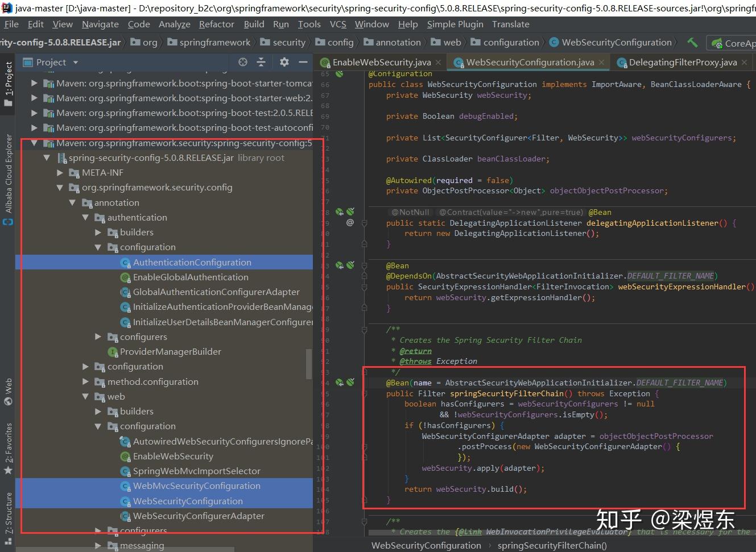The height and width of the screenshot is (552, 756).
Task: Click the locate/scroll-from-source target icon in Project panel
Action: 243,62
